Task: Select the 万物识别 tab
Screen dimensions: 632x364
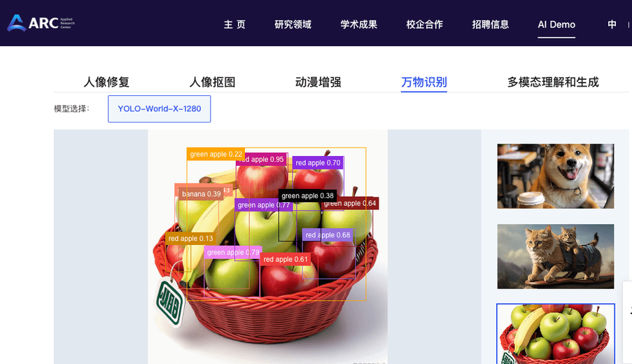Action: [424, 82]
